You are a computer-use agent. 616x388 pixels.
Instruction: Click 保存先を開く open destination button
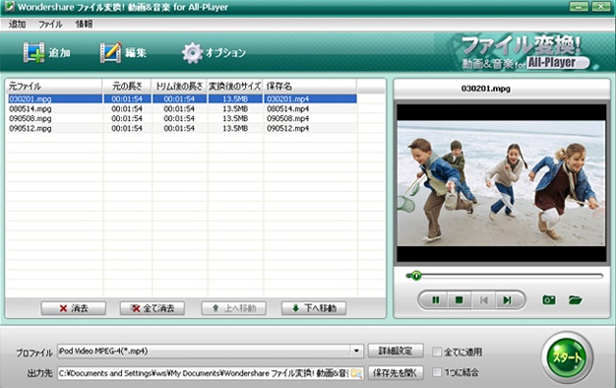tap(396, 373)
